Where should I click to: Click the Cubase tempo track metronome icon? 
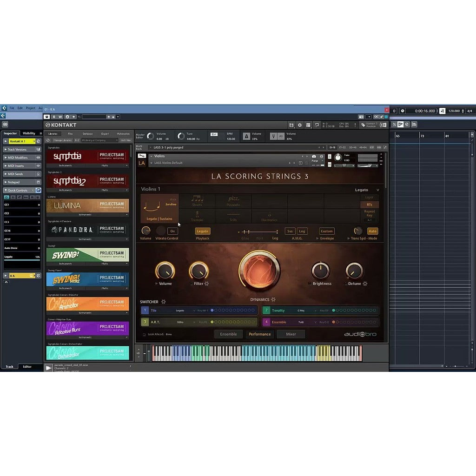click(x=442, y=111)
